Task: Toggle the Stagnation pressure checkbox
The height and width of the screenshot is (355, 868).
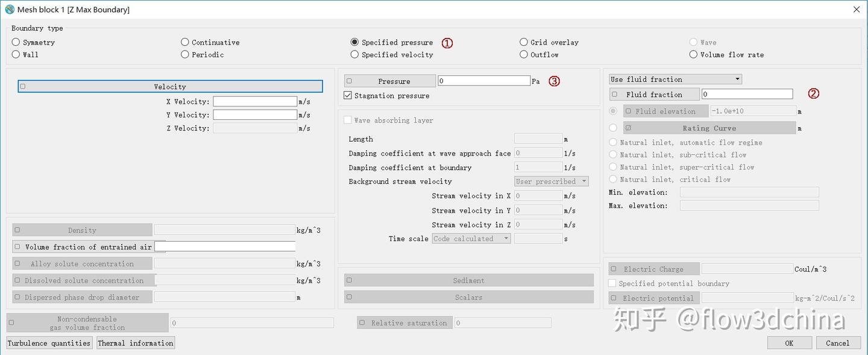Action: pyautogui.click(x=348, y=95)
